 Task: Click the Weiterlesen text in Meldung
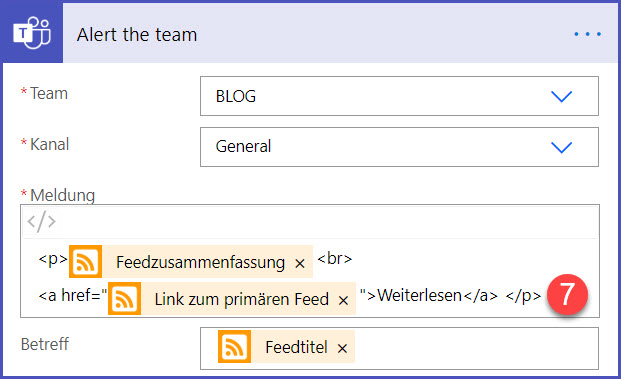pyautogui.click(x=419, y=295)
